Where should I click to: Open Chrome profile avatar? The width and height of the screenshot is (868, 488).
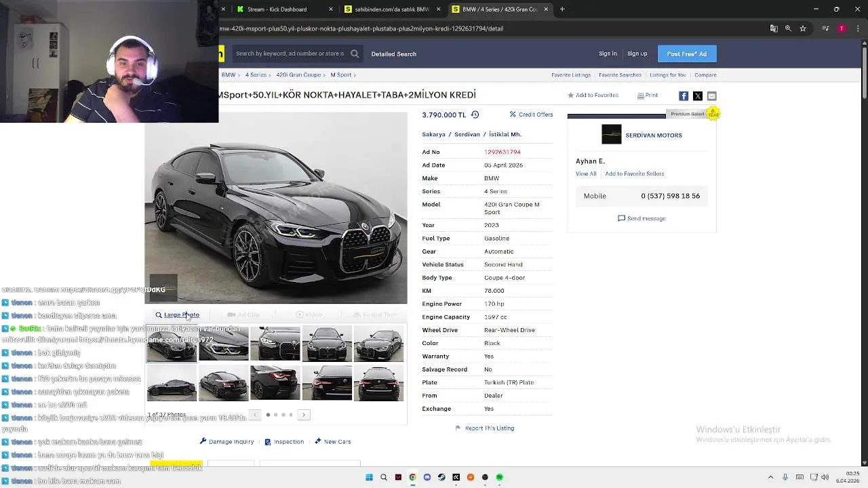point(842,28)
